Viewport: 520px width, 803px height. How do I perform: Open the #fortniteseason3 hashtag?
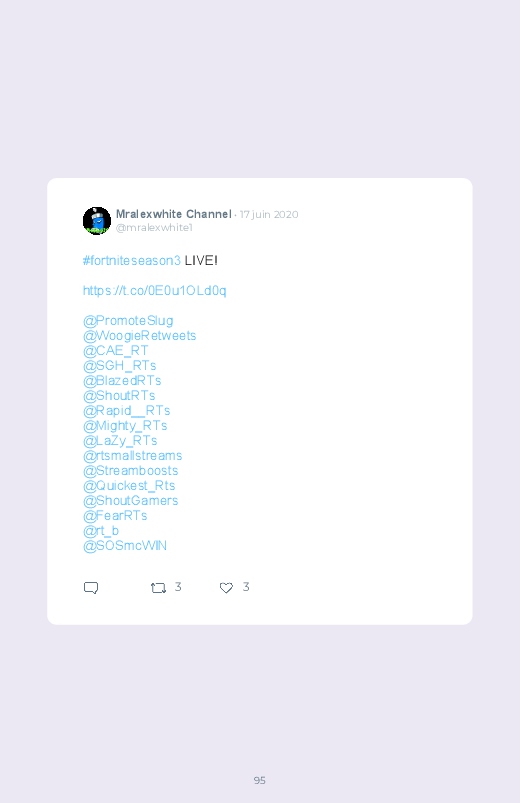132,261
